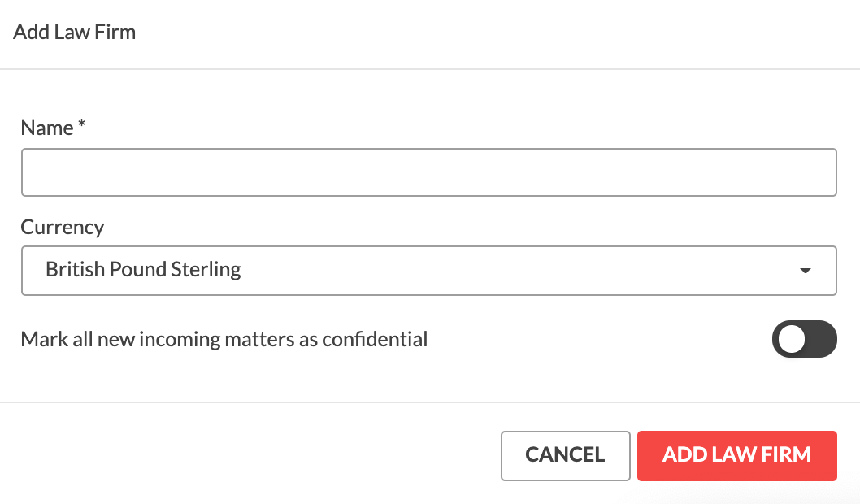Click the 'Mark all new incoming matters' label
This screenshot has width=860, height=504.
pyautogui.click(x=224, y=339)
